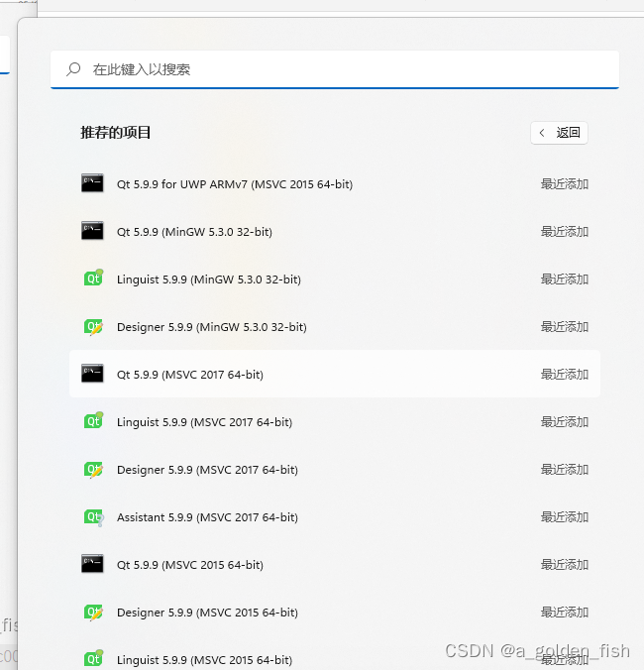Viewport: 644px width, 670px height.
Task: Click console icon for Qt 5.9.9 MinGW 32-bit
Action: point(92,231)
